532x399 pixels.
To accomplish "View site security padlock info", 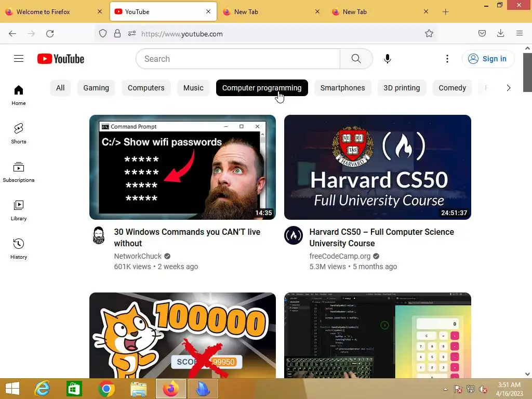I will 117,34.
